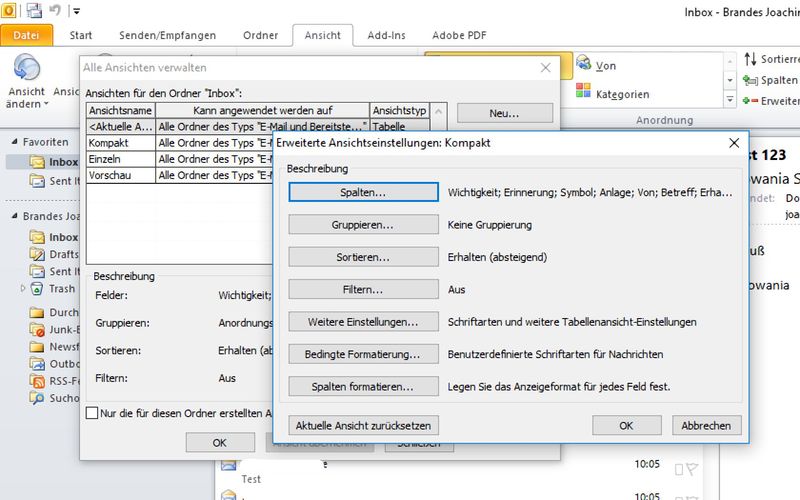This screenshot has height=500, width=800.
Task: Collapse the Favoriten group
Action: [x=14, y=141]
